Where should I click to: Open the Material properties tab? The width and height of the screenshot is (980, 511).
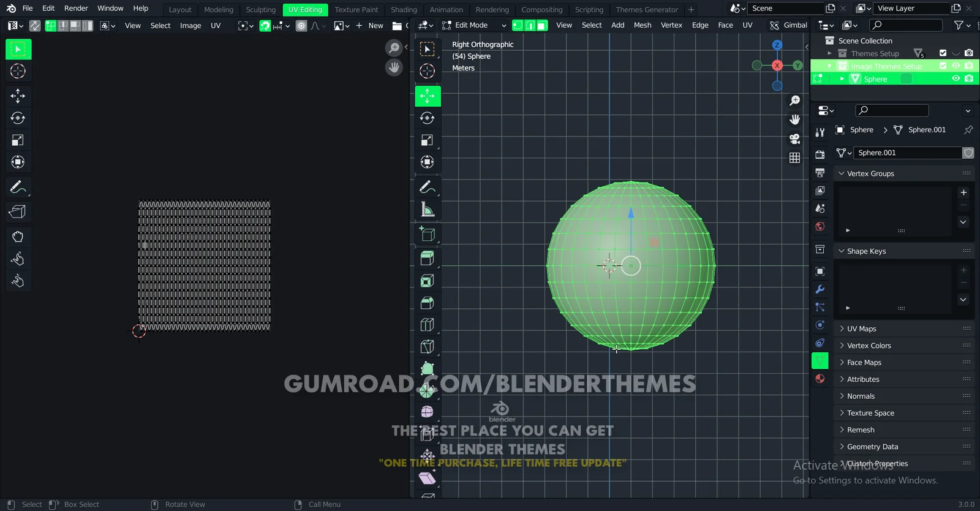pos(820,379)
